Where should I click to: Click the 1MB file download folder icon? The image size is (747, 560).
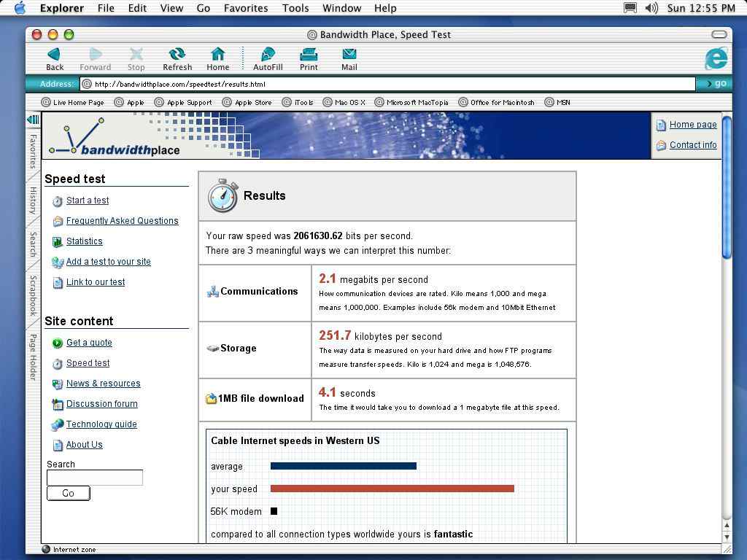(x=211, y=398)
